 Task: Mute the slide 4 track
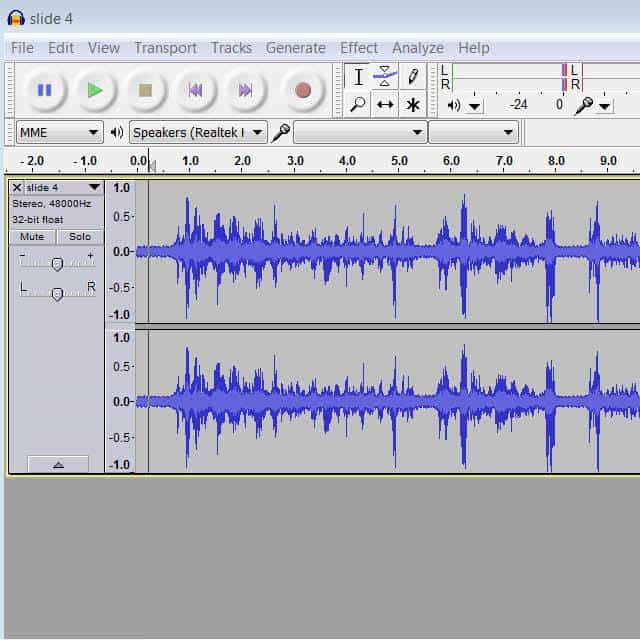point(32,237)
